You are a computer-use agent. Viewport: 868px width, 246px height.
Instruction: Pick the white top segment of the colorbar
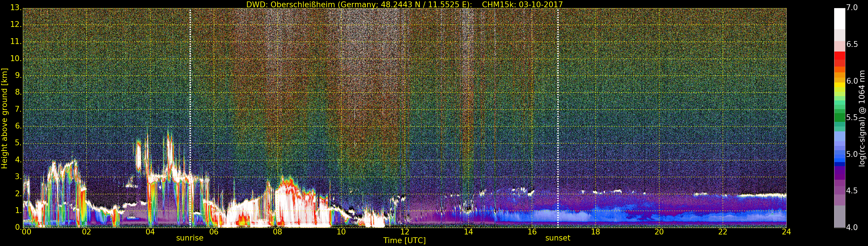tap(839, 19)
